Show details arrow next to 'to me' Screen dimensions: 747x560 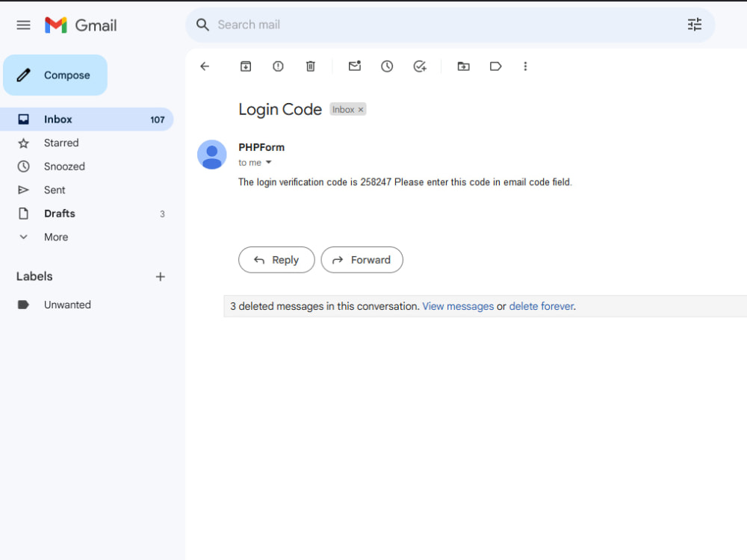(269, 162)
